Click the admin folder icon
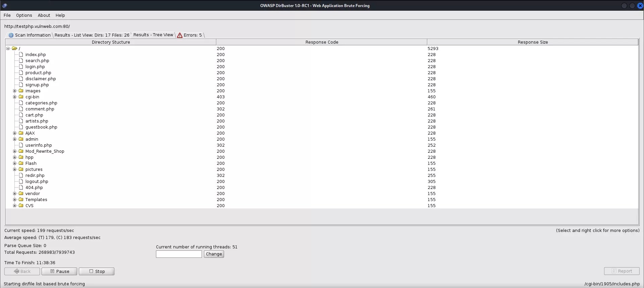This screenshot has height=288, width=644. click(21, 139)
